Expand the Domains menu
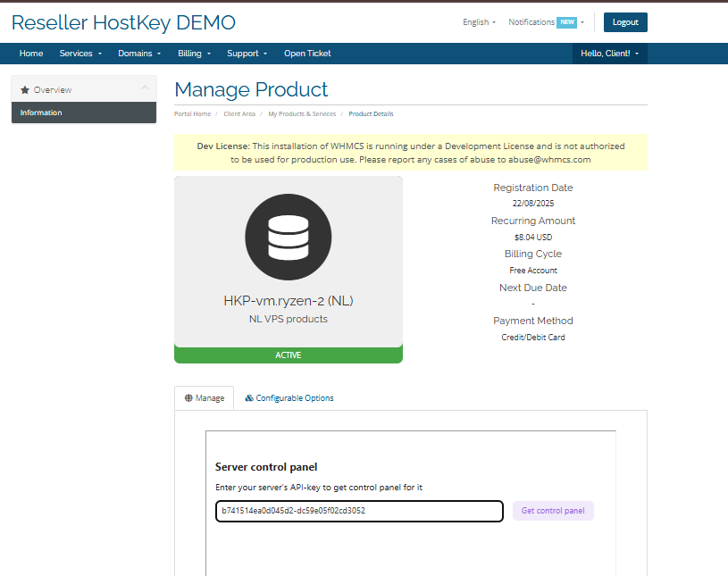728x576 pixels. (x=138, y=54)
